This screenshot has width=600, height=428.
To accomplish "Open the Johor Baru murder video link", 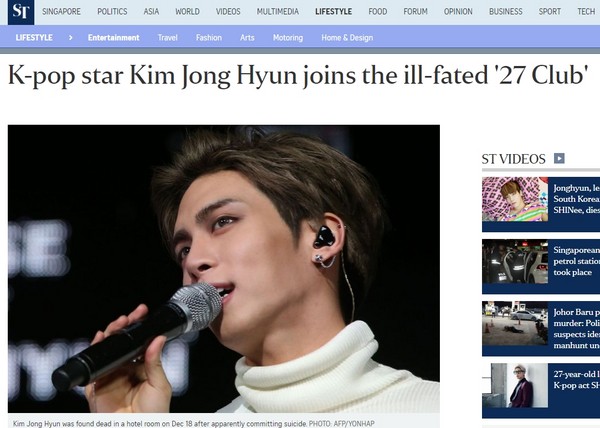I will tap(576, 329).
